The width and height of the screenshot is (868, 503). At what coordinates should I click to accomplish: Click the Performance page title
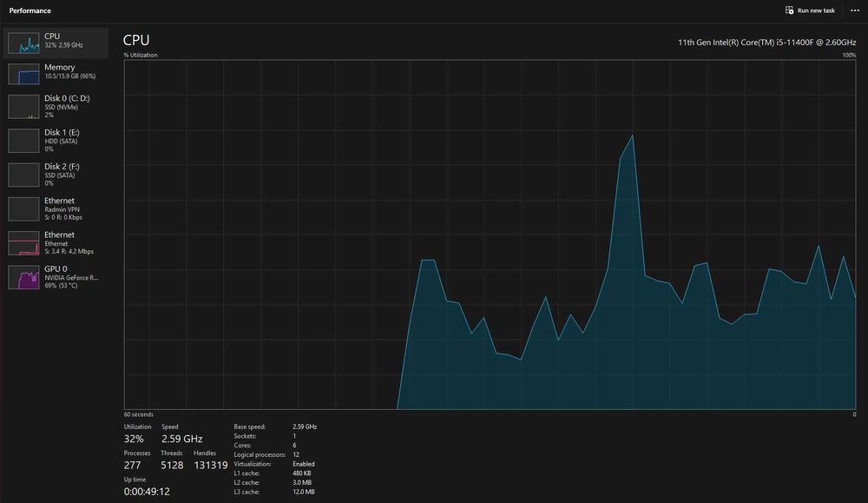[x=30, y=10]
